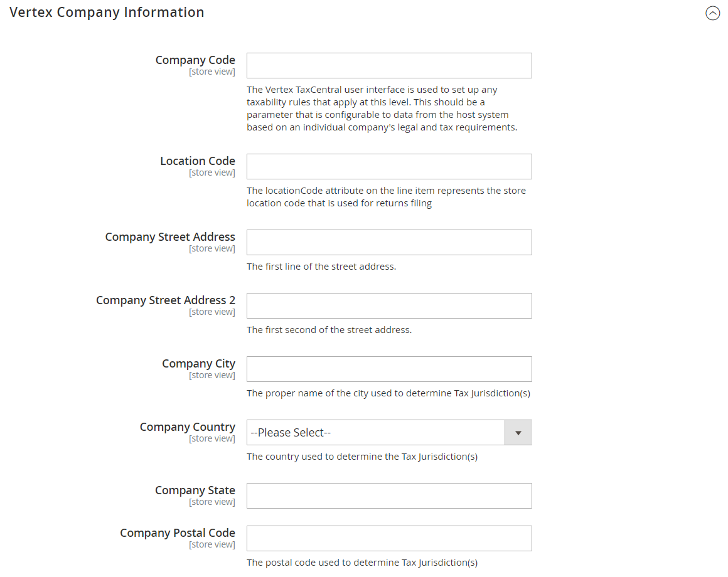Click the Company Country label

coord(188,426)
